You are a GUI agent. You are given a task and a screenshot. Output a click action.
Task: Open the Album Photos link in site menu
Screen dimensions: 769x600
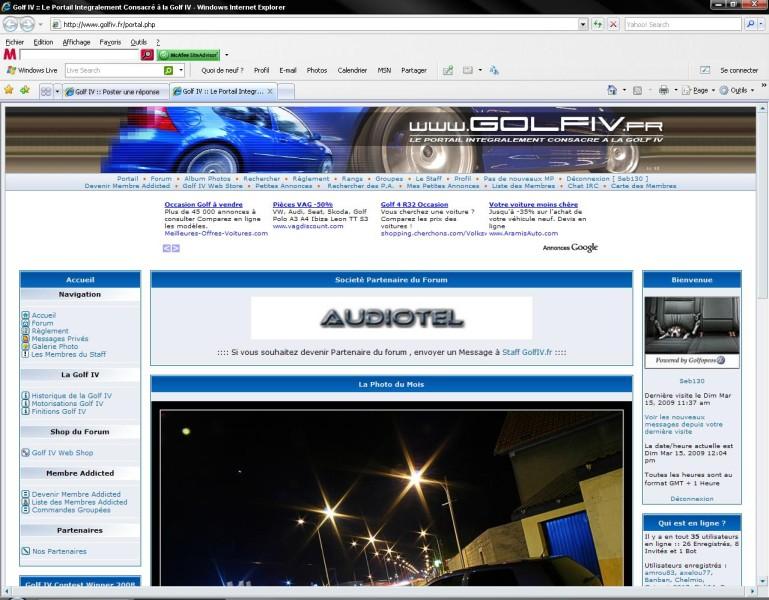pyautogui.click(x=207, y=179)
